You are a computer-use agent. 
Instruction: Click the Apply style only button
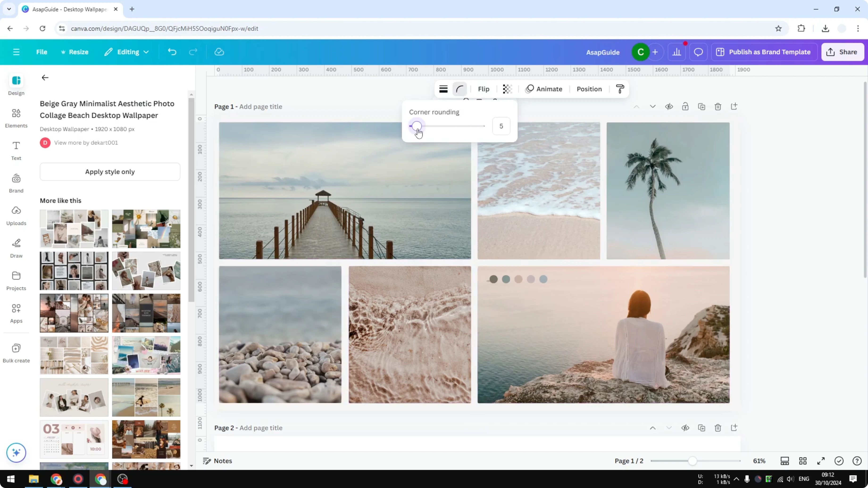[x=110, y=171]
